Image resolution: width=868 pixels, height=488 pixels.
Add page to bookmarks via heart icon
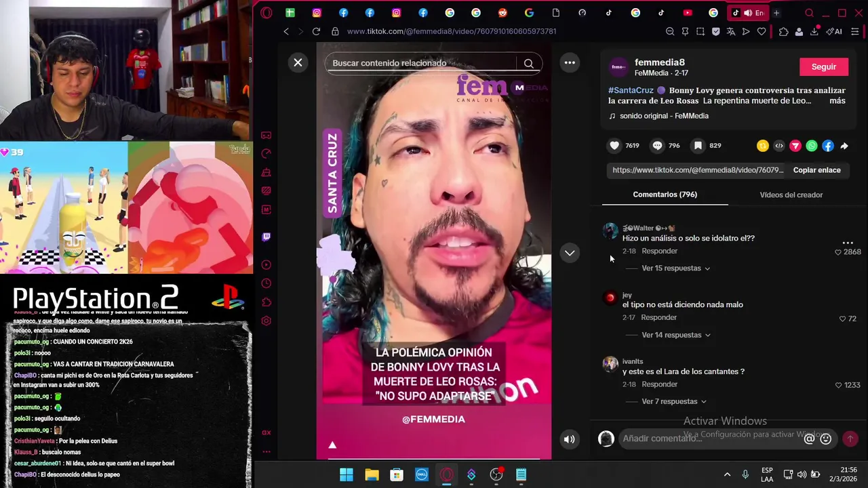pyautogui.click(x=762, y=31)
